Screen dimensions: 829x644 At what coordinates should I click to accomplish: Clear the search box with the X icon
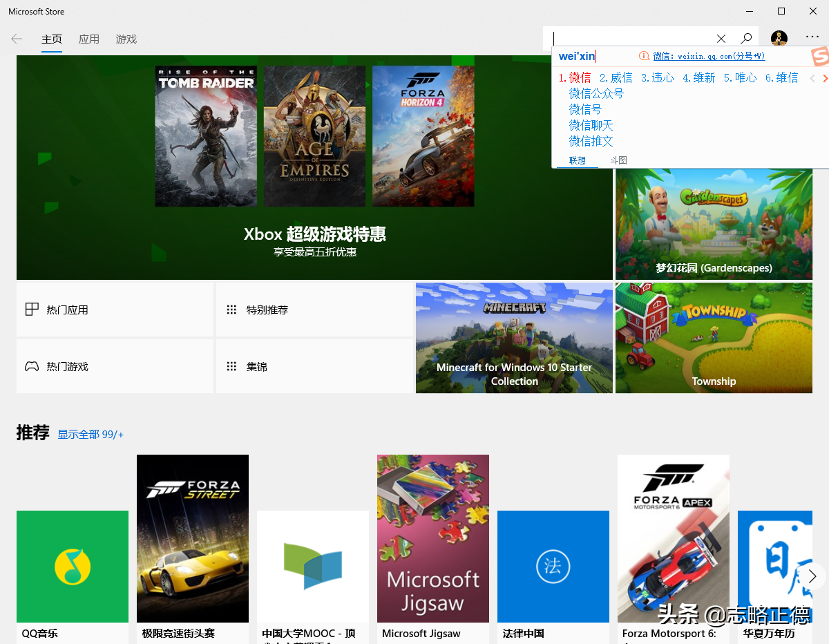point(721,38)
